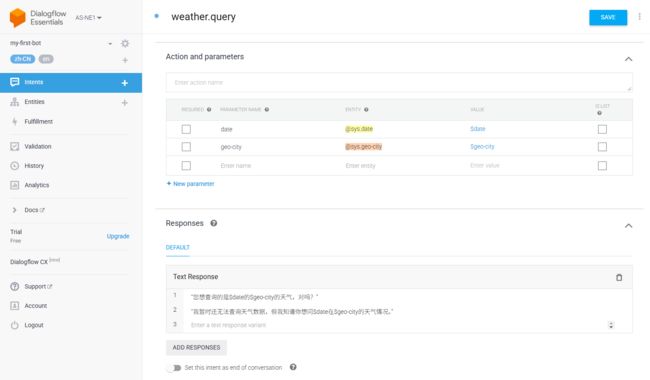Click the Responses help question icon

213,223
